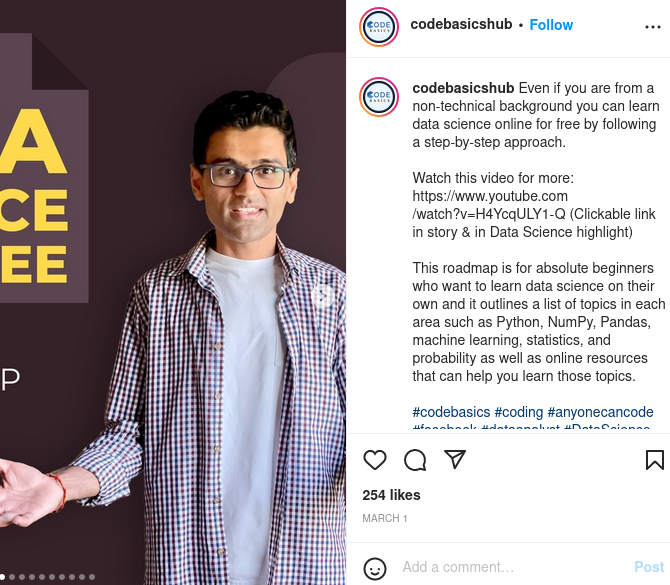670x585 pixels.
Task: Focus the Add a comment field
Action: coord(514,567)
